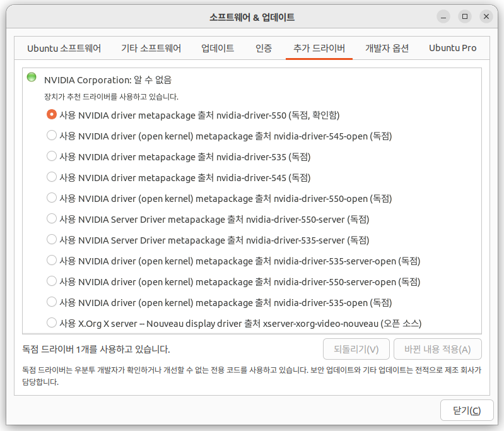Click the 독점 드라이버는 우분투 개발자가 description paragraph
The image size is (504, 431).
point(252,376)
